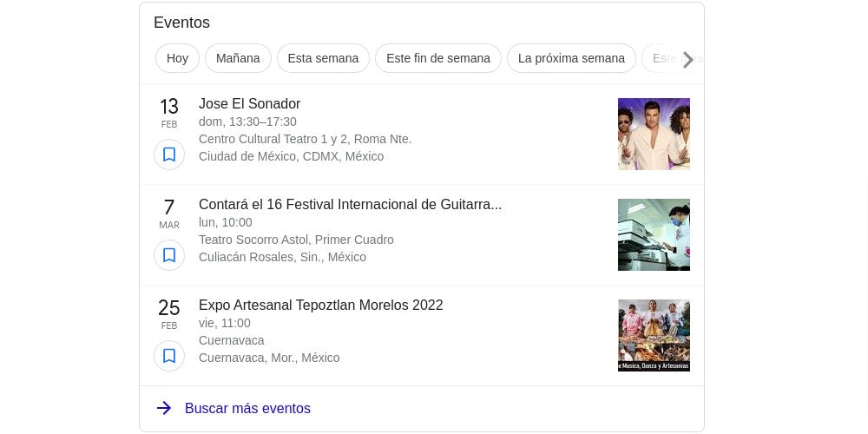Click time text lun, 10:00
The width and height of the screenshot is (868, 434).
(226, 222)
